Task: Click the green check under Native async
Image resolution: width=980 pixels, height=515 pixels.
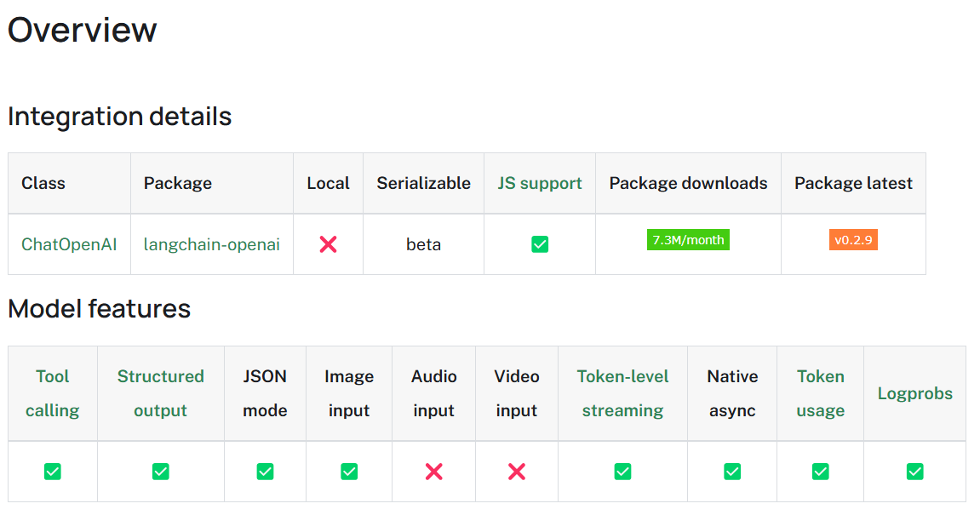Action: click(732, 471)
